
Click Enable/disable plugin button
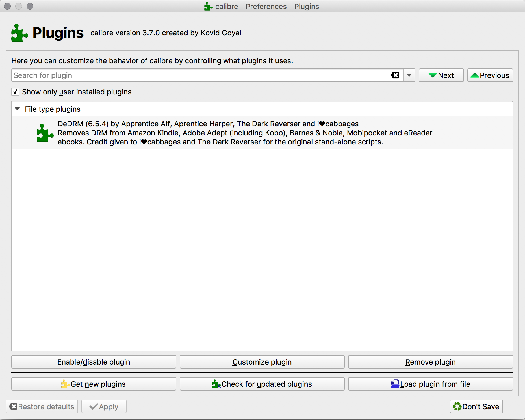[x=94, y=362]
